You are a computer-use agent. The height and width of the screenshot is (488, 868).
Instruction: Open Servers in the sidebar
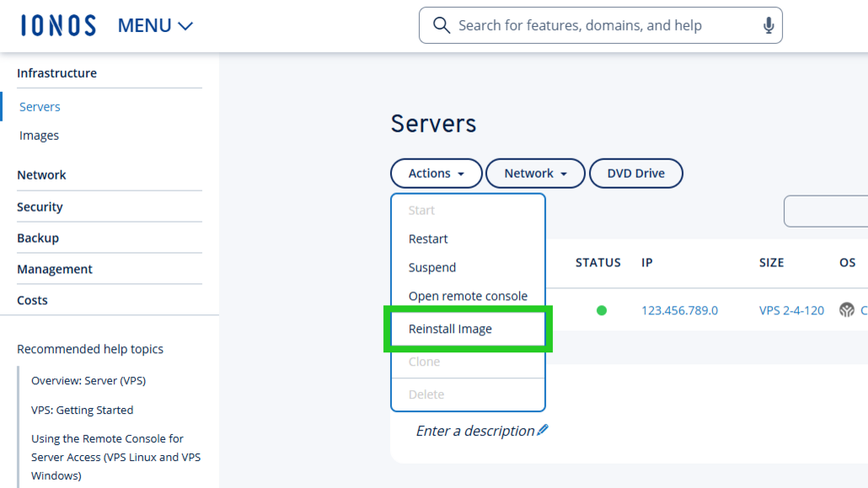pos(40,106)
